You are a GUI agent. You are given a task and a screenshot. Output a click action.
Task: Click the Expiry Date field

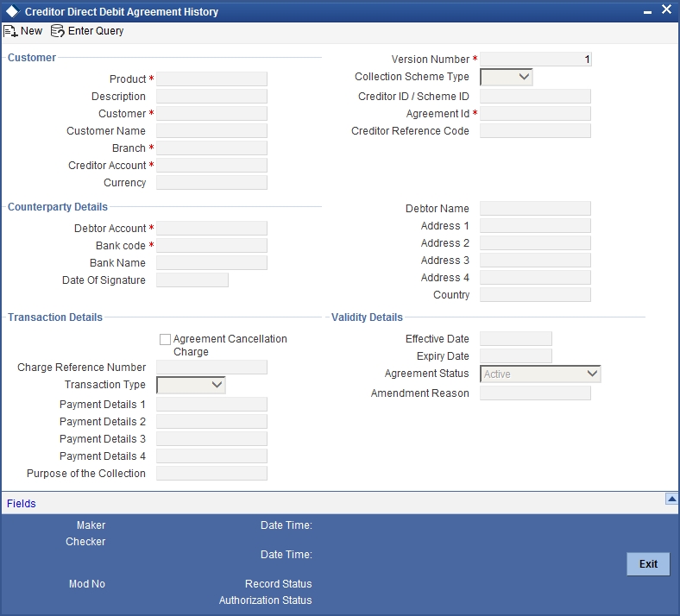point(516,356)
